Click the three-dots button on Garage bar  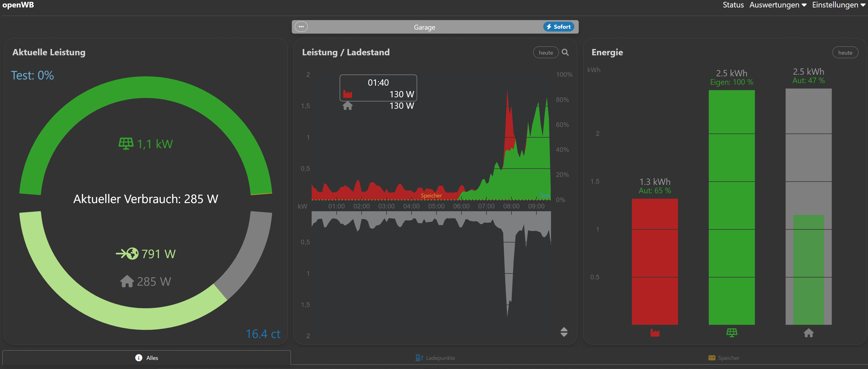tap(301, 27)
